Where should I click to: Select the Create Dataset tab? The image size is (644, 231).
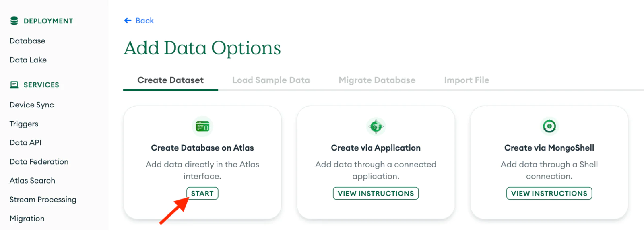tap(171, 80)
